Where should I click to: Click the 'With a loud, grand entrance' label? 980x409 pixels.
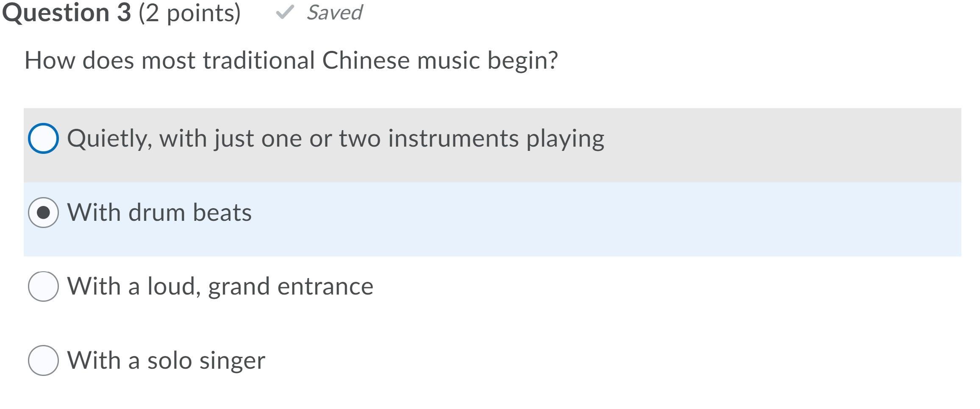point(220,287)
